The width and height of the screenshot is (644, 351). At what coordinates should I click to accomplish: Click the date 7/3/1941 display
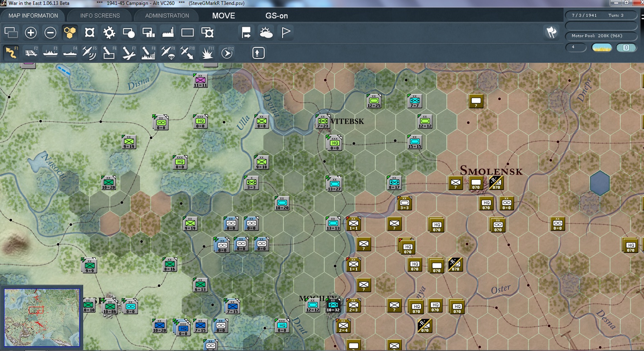coord(584,16)
